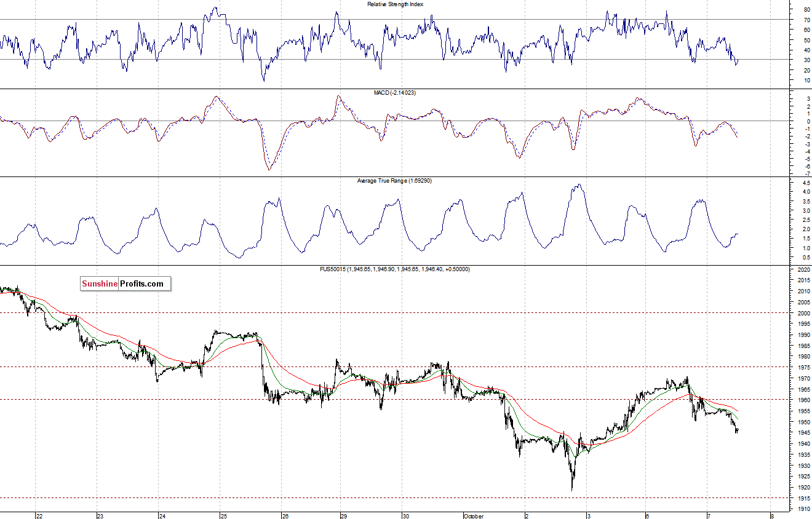Image resolution: width=812 pixels, height=519 pixels.
Task: Click the 1945 value on price axis
Action: coord(803,433)
